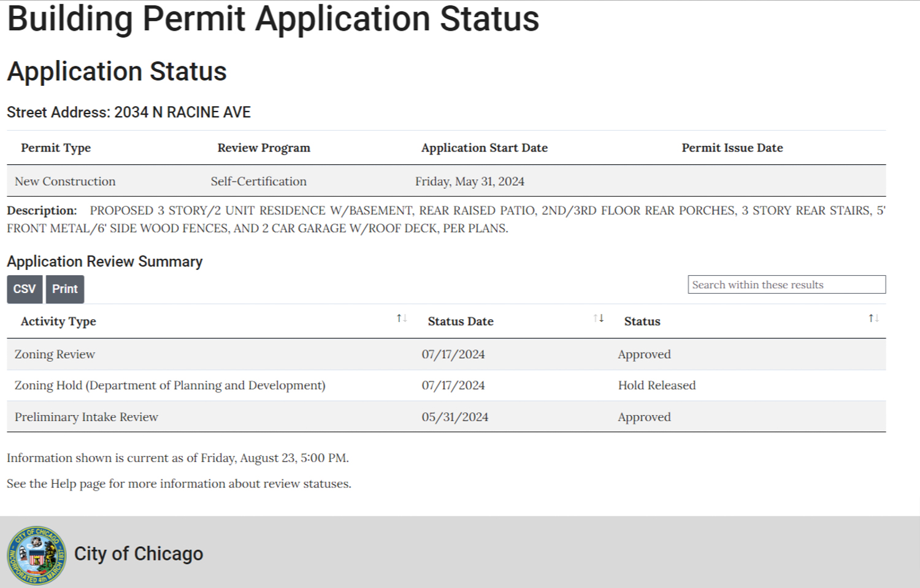Select the 'Status' column header label

point(642,321)
